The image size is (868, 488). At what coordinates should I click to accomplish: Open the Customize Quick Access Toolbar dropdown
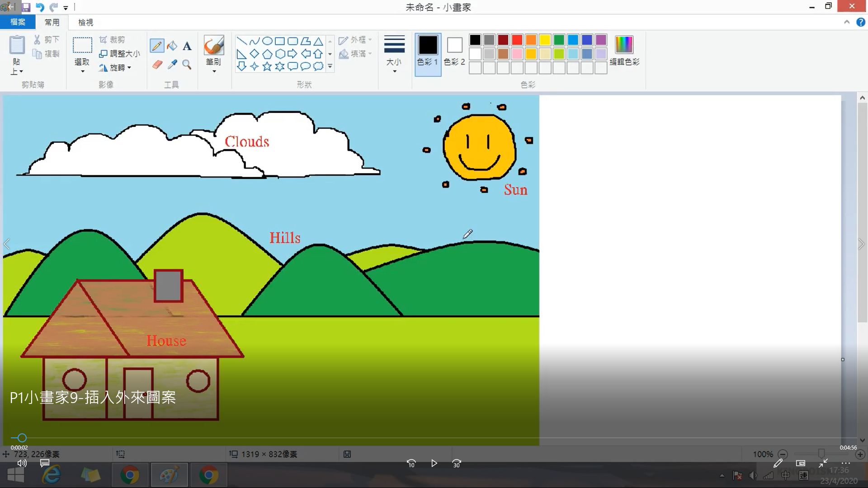tap(66, 8)
